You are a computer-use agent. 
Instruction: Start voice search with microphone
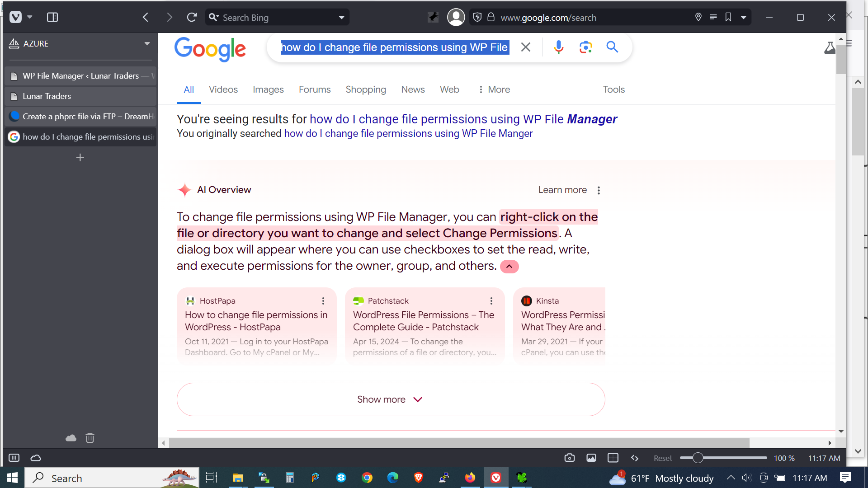(559, 47)
